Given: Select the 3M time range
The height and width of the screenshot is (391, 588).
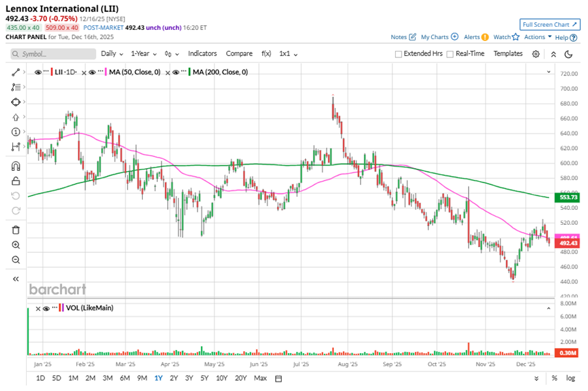Looking at the screenshot, I should 108,378.
